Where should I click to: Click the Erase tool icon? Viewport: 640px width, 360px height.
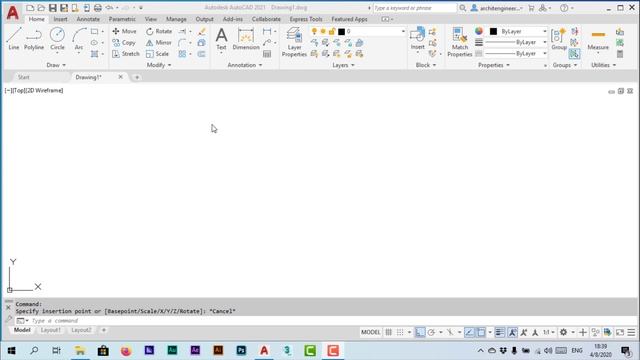202,31
